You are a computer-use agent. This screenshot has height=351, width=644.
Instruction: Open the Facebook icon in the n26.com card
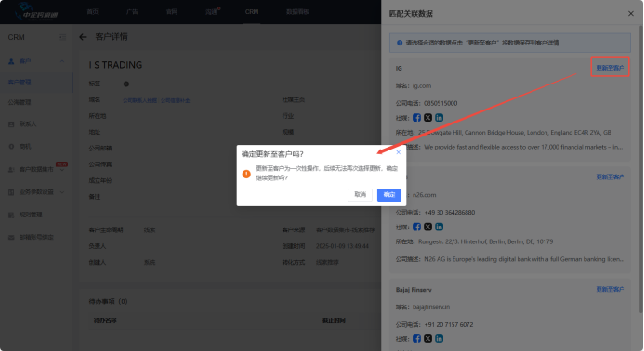[416, 227]
